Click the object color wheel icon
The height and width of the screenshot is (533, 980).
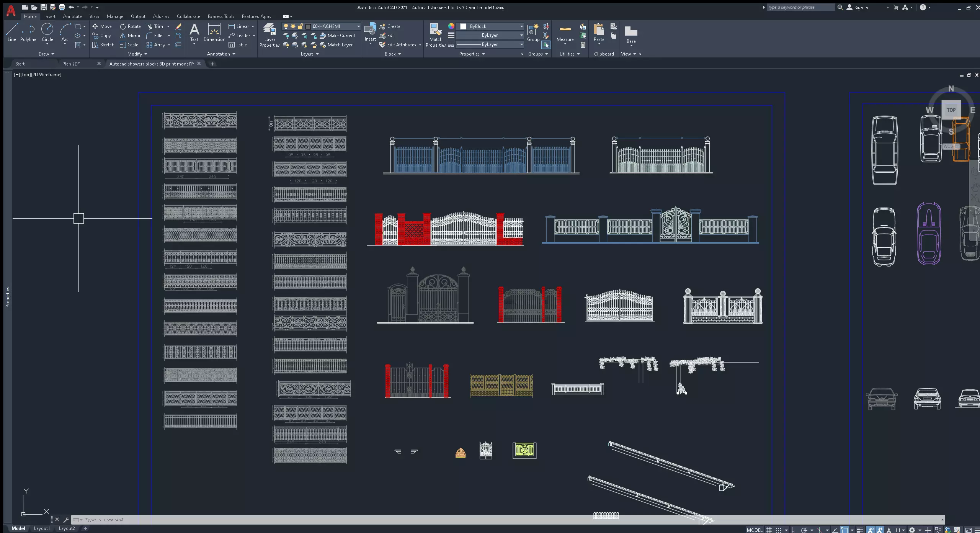[x=451, y=26]
